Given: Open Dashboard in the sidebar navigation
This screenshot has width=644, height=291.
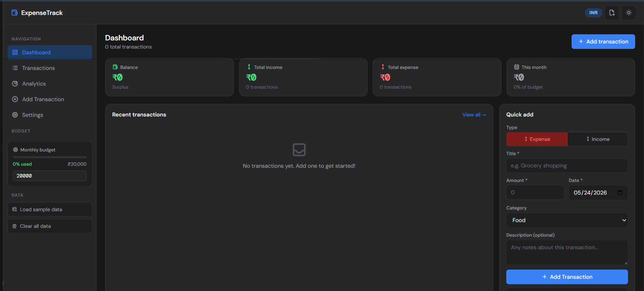Looking at the screenshot, I should (x=50, y=52).
